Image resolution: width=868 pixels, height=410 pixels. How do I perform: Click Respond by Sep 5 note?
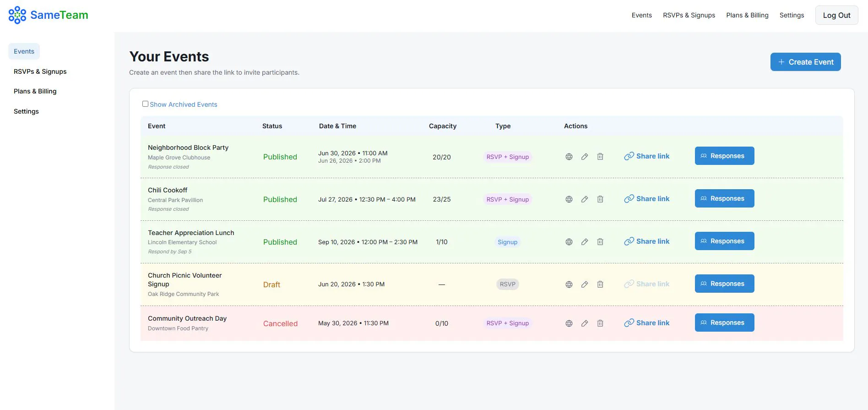pos(170,251)
